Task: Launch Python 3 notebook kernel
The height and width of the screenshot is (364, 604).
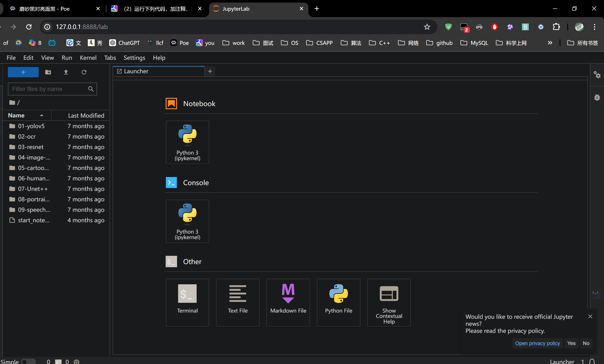Action: [x=187, y=142]
